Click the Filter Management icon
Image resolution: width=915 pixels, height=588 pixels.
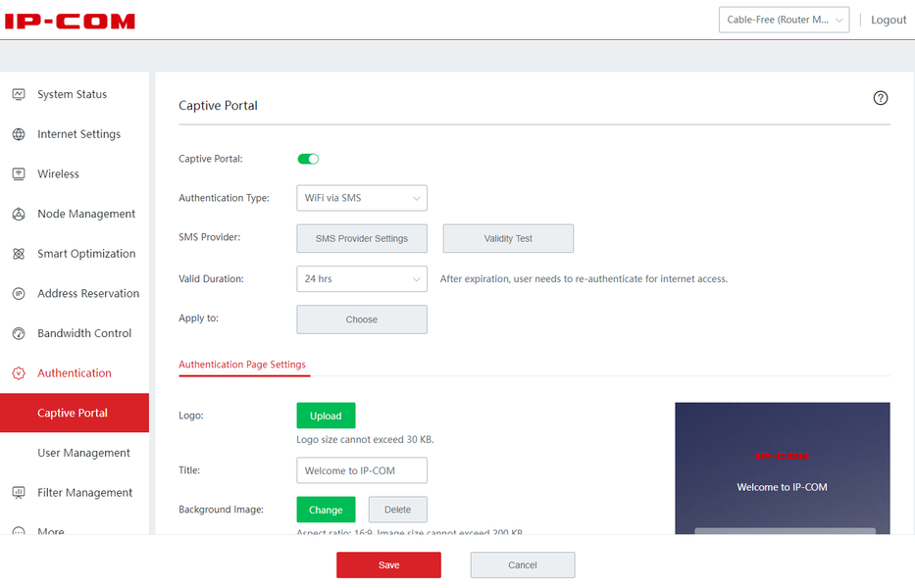point(19,492)
